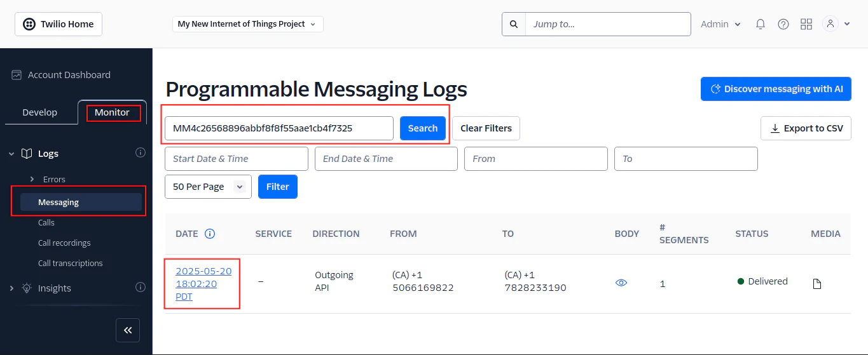Click the SERVICE column header

(273, 234)
